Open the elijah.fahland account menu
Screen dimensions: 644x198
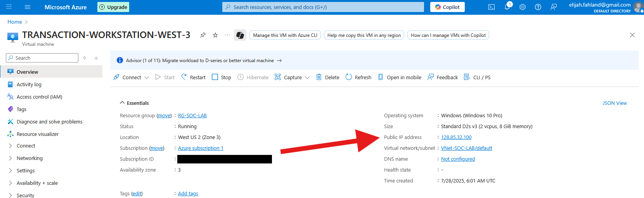tap(606, 7)
